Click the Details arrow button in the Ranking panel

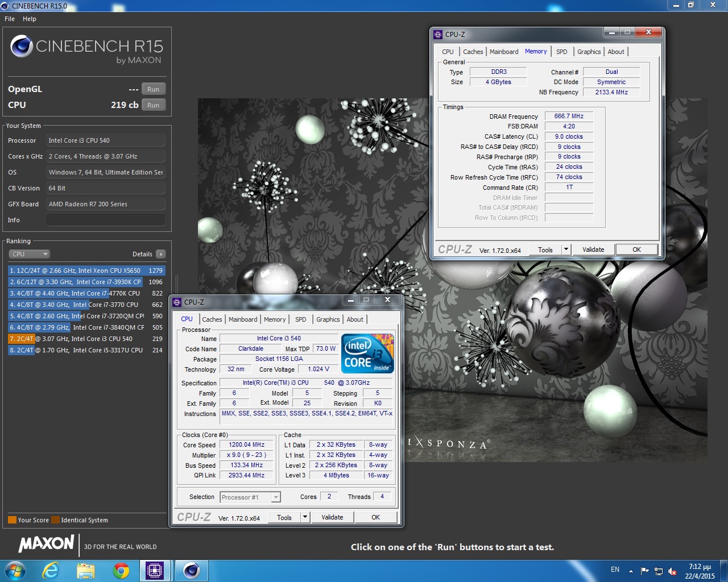(161, 254)
